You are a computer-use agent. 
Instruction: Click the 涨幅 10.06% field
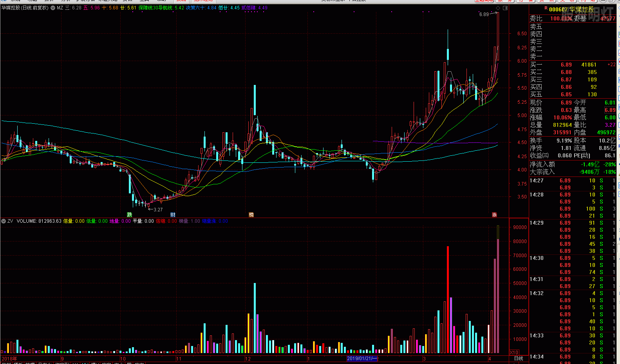551,117
